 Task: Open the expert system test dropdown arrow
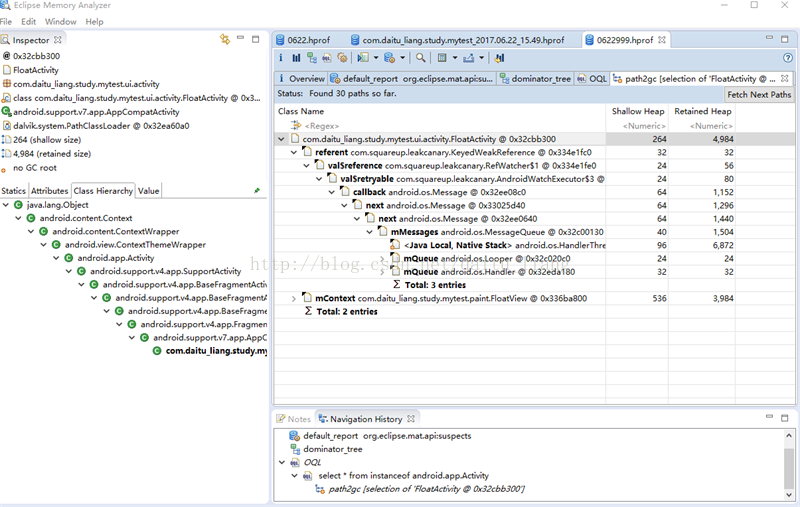[376, 58]
